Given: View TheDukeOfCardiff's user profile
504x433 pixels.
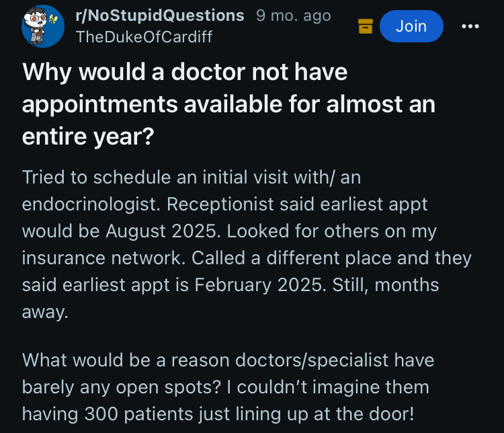Looking at the screenshot, I should [144, 37].
